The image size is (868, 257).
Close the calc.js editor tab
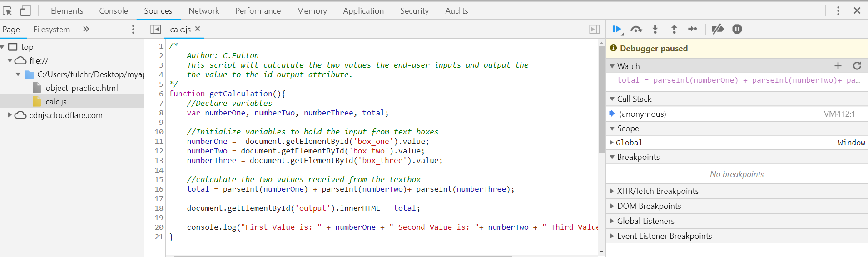pos(198,29)
